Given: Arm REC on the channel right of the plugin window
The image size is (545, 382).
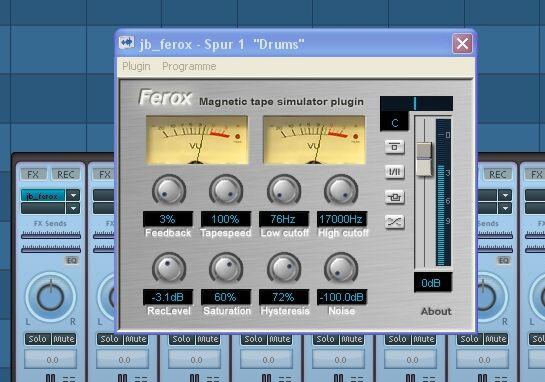Looking at the screenshot, I should 497,174.
